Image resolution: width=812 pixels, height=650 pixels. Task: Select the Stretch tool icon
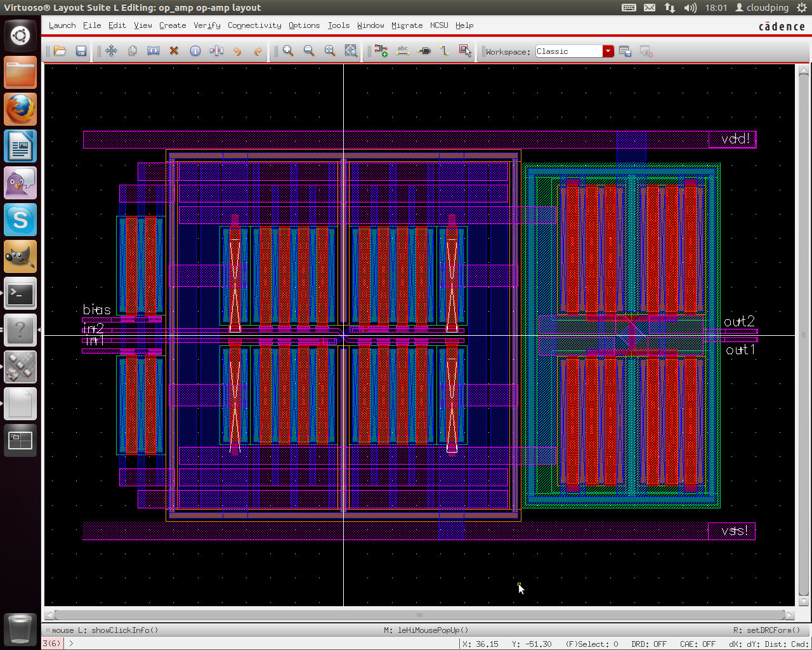click(x=154, y=51)
